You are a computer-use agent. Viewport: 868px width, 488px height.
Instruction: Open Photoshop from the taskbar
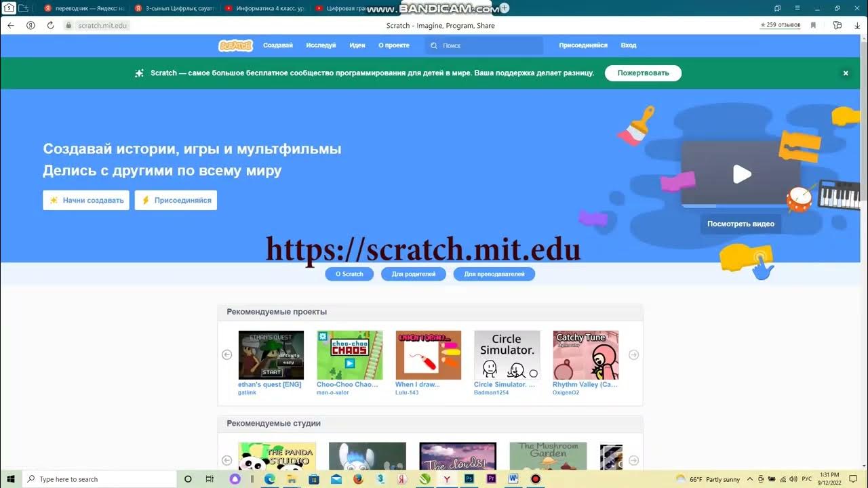point(469,479)
